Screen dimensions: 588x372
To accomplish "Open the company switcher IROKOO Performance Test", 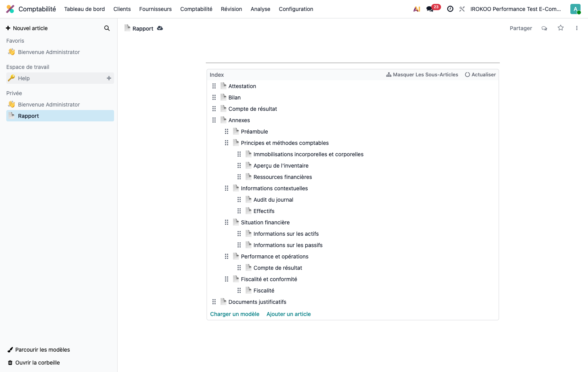I will pyautogui.click(x=515, y=9).
